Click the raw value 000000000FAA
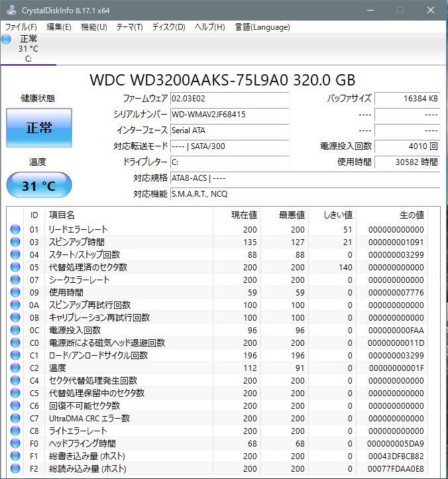448x479 pixels. pos(396,331)
